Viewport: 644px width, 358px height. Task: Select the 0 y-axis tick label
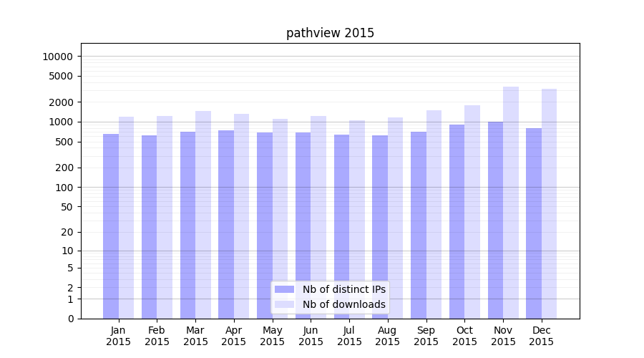[70, 319]
